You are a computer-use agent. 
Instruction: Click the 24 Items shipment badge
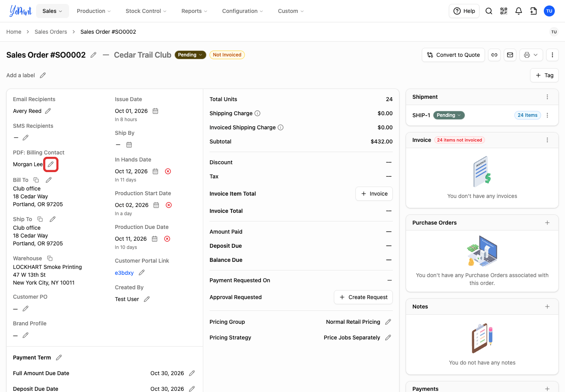tap(527, 115)
